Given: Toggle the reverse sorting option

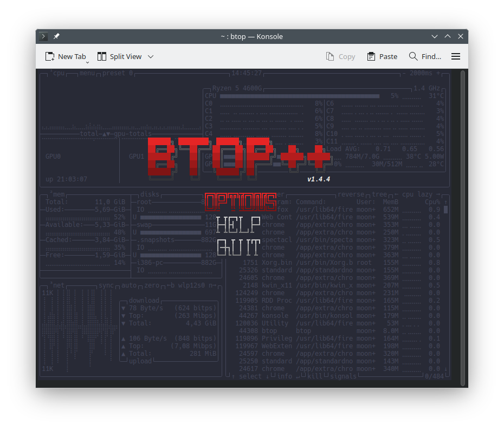Looking at the screenshot, I should tap(351, 194).
